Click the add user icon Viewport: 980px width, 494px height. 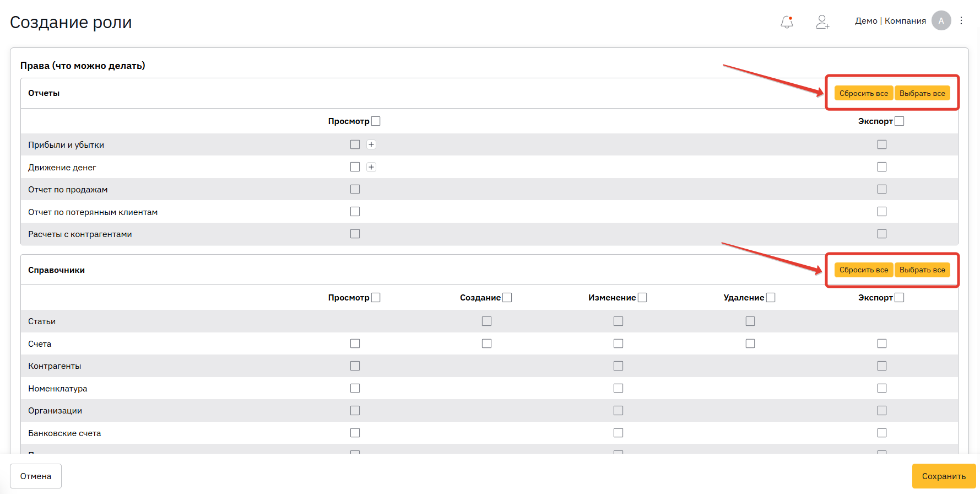pyautogui.click(x=822, y=22)
